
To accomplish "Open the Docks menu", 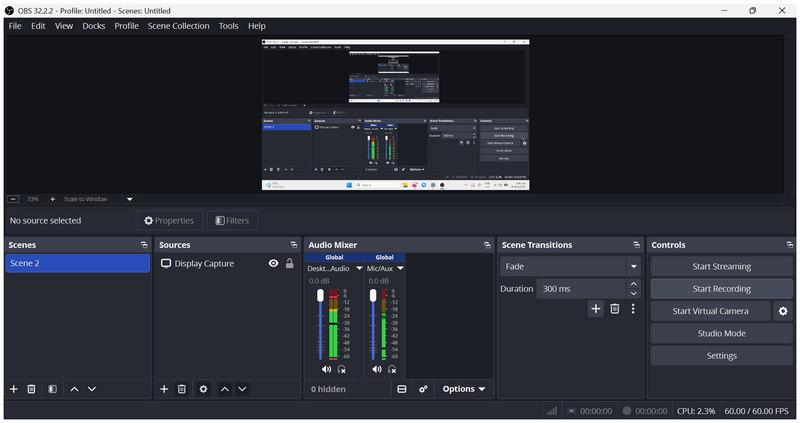I will (x=94, y=26).
